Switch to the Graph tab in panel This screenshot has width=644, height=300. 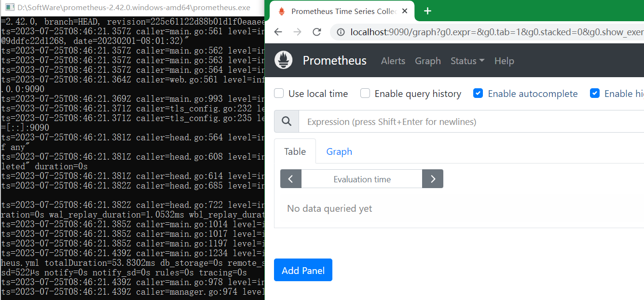click(x=339, y=151)
